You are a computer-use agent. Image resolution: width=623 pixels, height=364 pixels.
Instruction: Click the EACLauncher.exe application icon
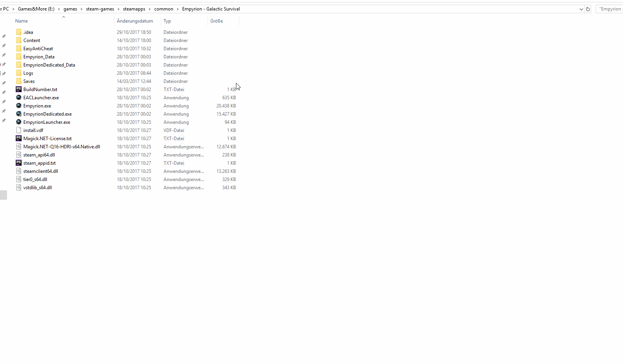[19, 97]
